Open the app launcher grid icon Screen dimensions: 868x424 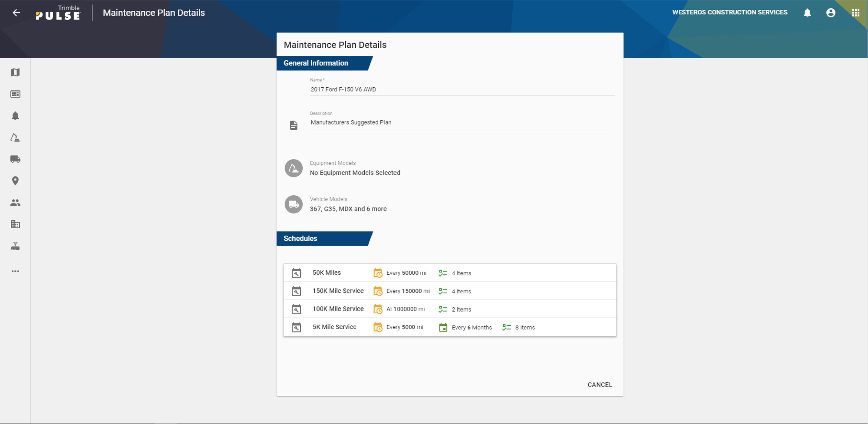855,12
